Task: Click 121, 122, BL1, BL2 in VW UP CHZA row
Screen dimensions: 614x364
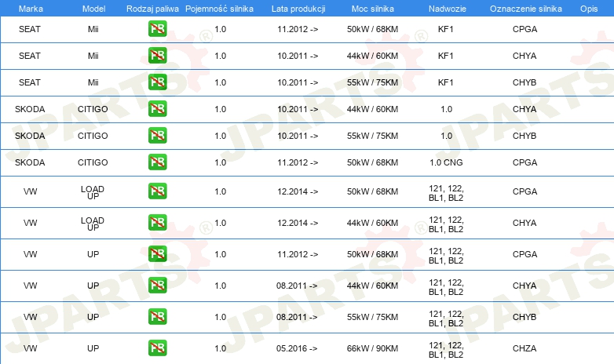Action: click(446, 350)
